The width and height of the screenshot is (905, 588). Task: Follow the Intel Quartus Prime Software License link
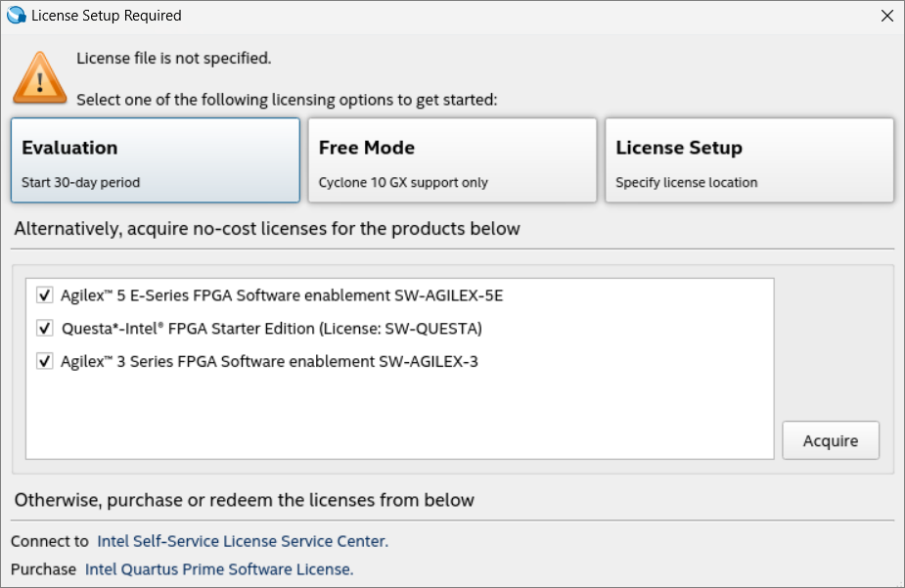219,568
